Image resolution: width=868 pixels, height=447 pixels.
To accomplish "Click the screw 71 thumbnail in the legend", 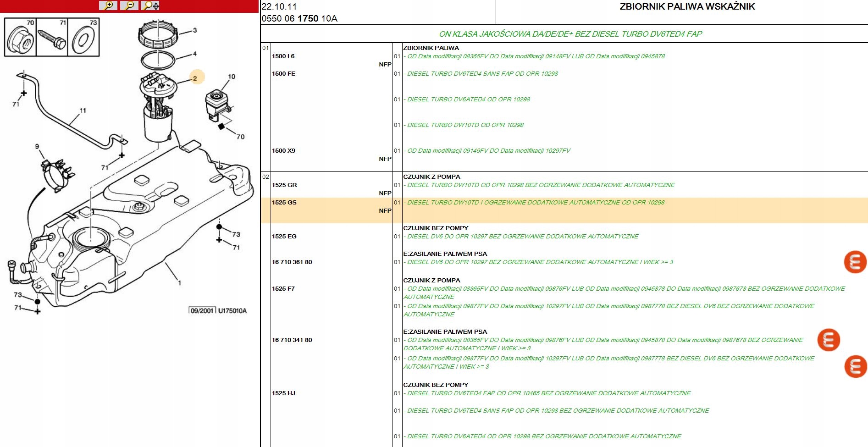I will click(x=52, y=38).
